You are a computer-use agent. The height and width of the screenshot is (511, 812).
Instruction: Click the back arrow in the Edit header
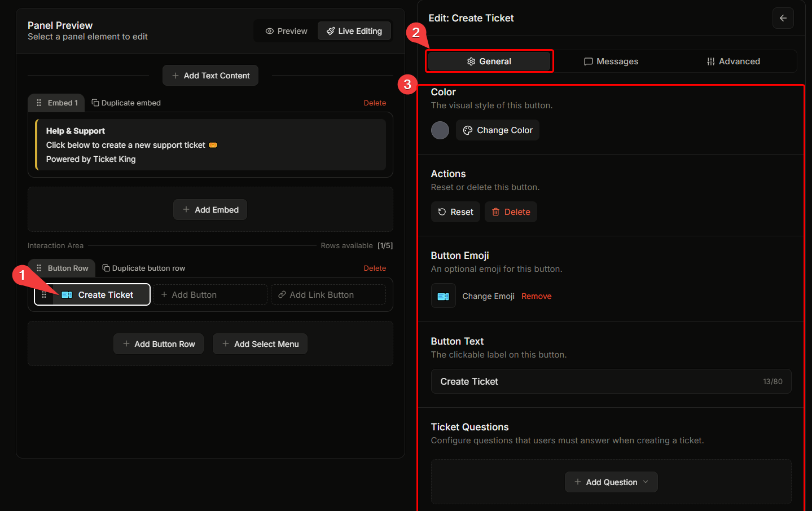(783, 18)
